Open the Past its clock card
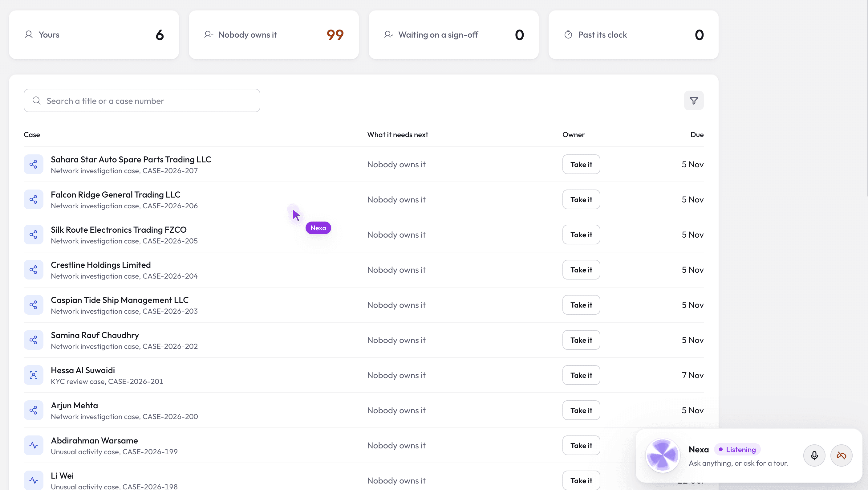This screenshot has height=490, width=868. pos(634,35)
